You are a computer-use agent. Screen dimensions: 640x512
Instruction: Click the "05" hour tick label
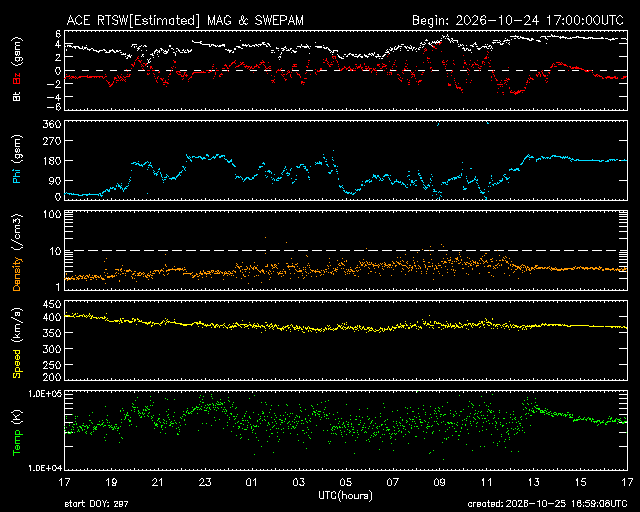pyautogui.click(x=345, y=482)
